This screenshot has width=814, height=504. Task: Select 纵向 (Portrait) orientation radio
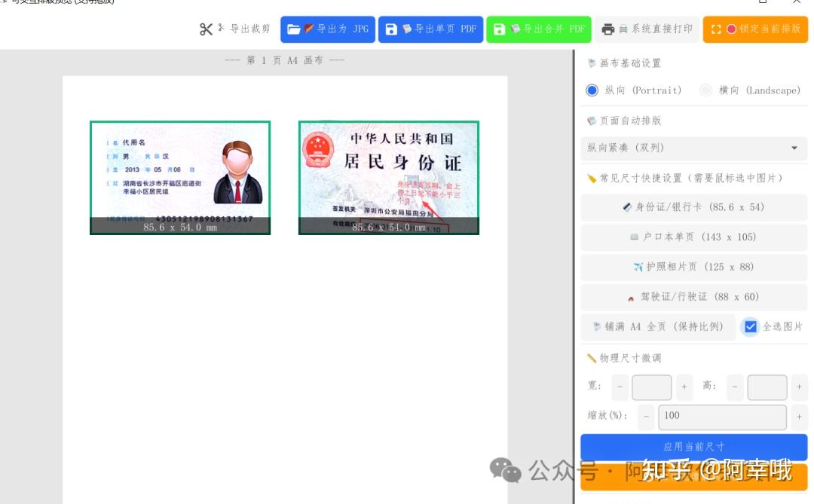tap(592, 90)
